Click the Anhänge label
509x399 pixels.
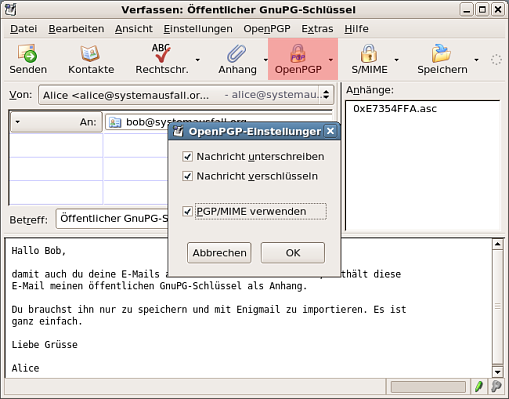370,90
